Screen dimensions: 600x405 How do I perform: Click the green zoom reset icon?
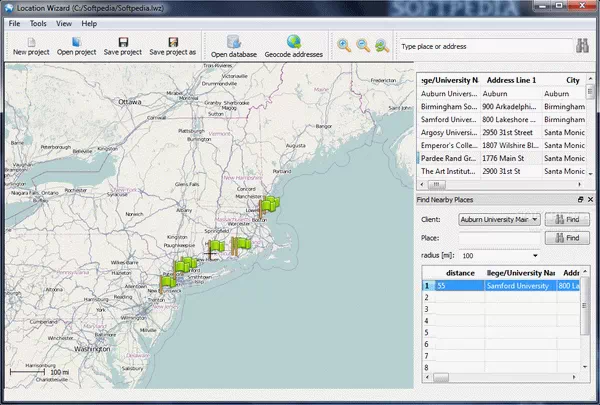pyautogui.click(x=381, y=45)
